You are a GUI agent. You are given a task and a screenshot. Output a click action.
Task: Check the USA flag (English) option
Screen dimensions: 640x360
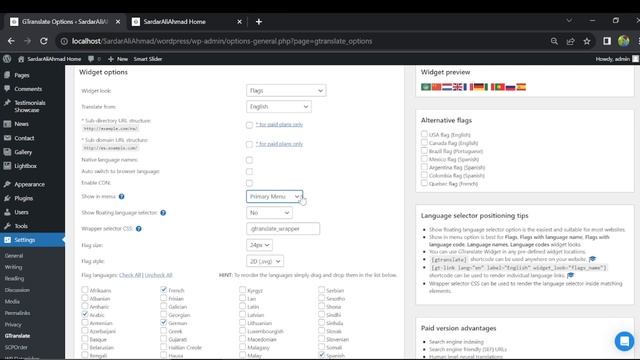(x=424, y=134)
